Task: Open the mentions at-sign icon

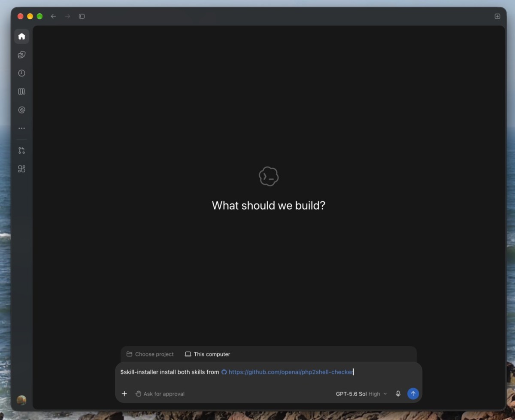Action: pyautogui.click(x=21, y=110)
